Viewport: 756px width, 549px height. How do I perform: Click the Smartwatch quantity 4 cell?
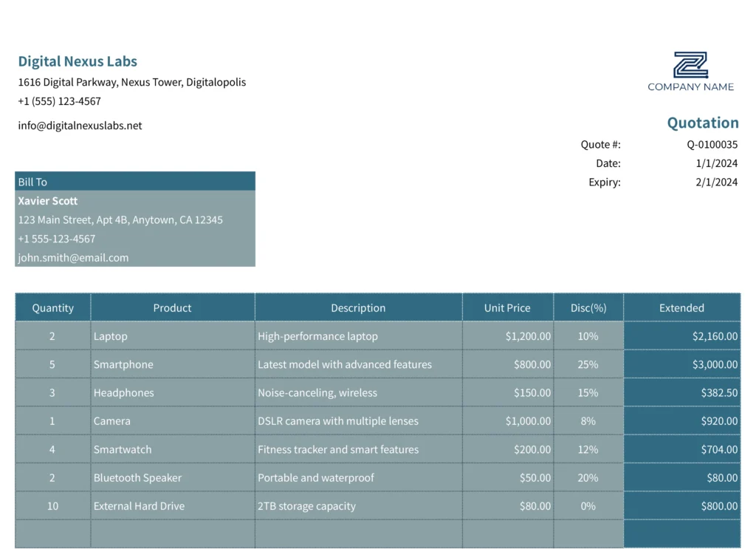(x=52, y=449)
